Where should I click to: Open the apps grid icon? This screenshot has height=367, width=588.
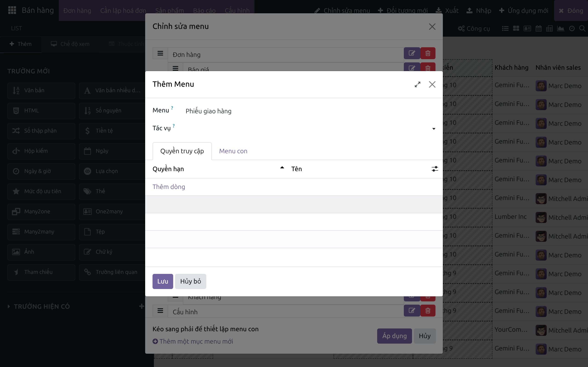(12, 10)
